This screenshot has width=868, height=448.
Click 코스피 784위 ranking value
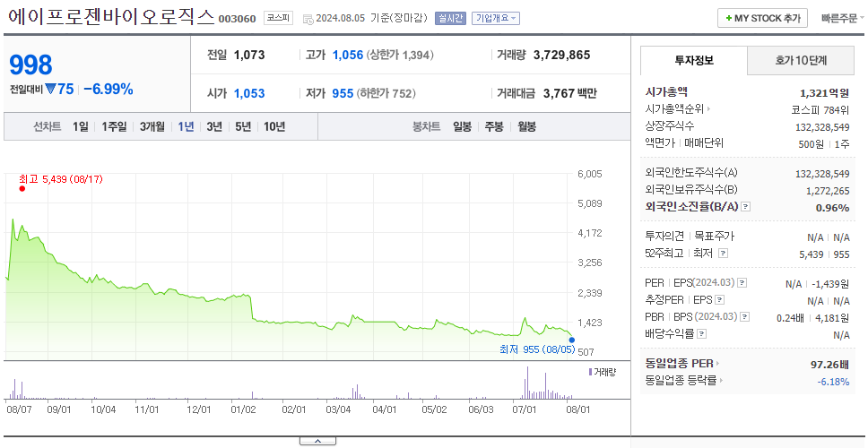pyautogui.click(x=820, y=109)
